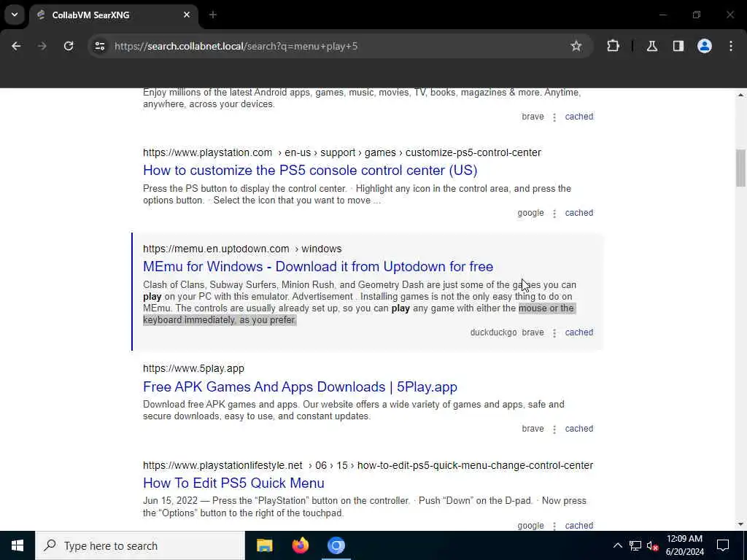Viewport: 747px width, 560px height.
Task: Click google label under PS5 control center
Action: pos(530,213)
